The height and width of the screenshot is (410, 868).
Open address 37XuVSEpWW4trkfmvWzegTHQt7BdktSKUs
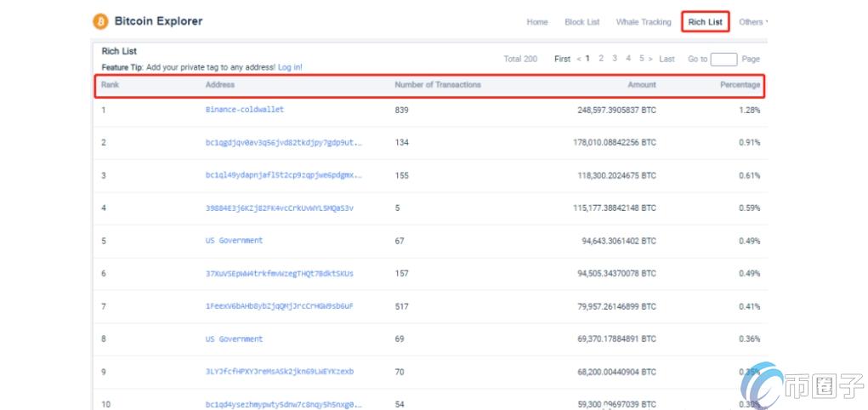click(280, 273)
